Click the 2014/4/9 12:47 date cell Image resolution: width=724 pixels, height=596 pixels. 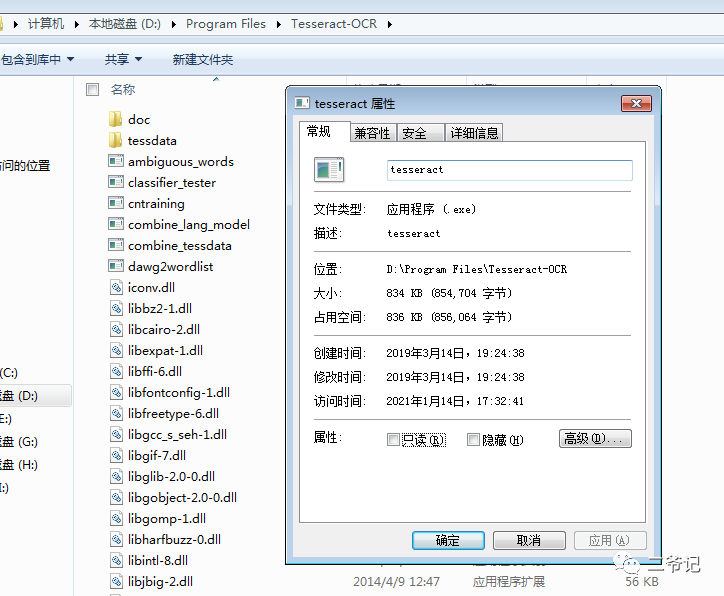point(396,582)
